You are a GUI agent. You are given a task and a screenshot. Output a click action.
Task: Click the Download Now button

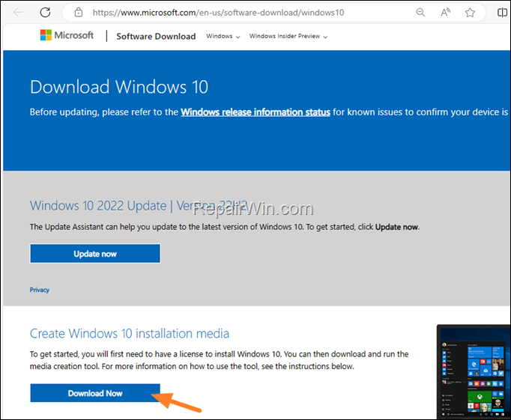pos(95,393)
